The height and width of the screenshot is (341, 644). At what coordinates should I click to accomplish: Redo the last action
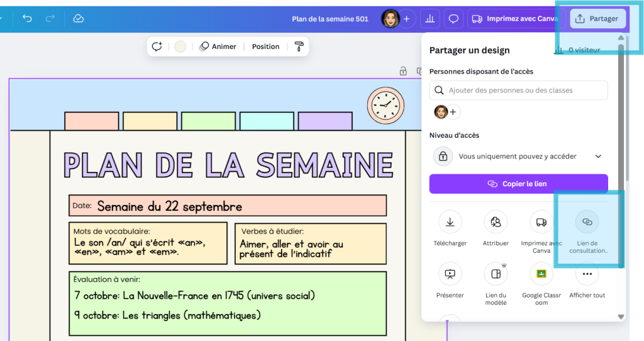(50, 18)
